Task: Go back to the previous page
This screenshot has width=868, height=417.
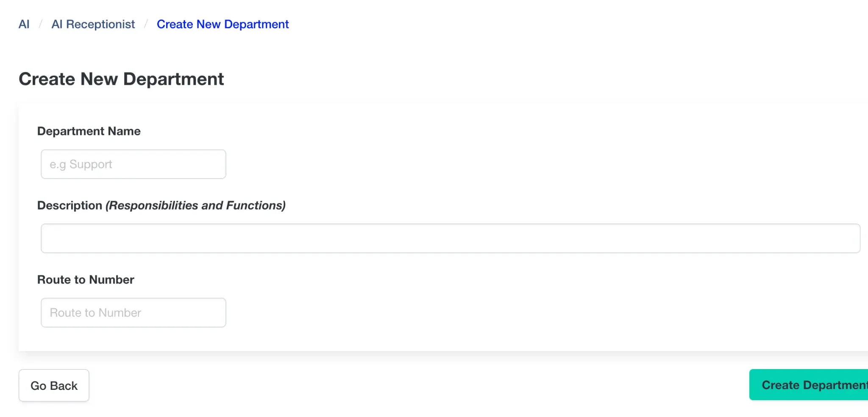Action: click(x=54, y=385)
